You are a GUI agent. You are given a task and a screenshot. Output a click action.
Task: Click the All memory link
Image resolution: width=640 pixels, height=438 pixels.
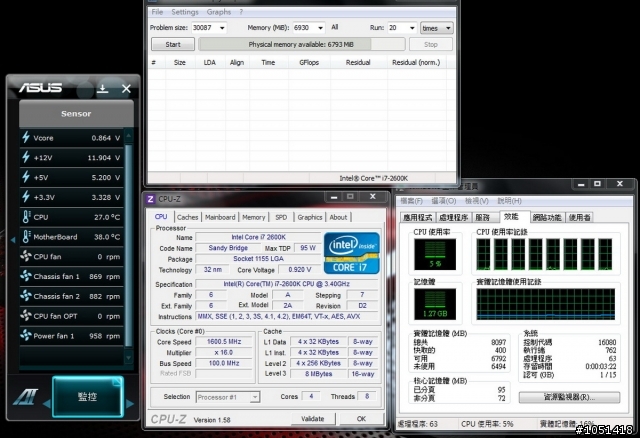(335, 27)
